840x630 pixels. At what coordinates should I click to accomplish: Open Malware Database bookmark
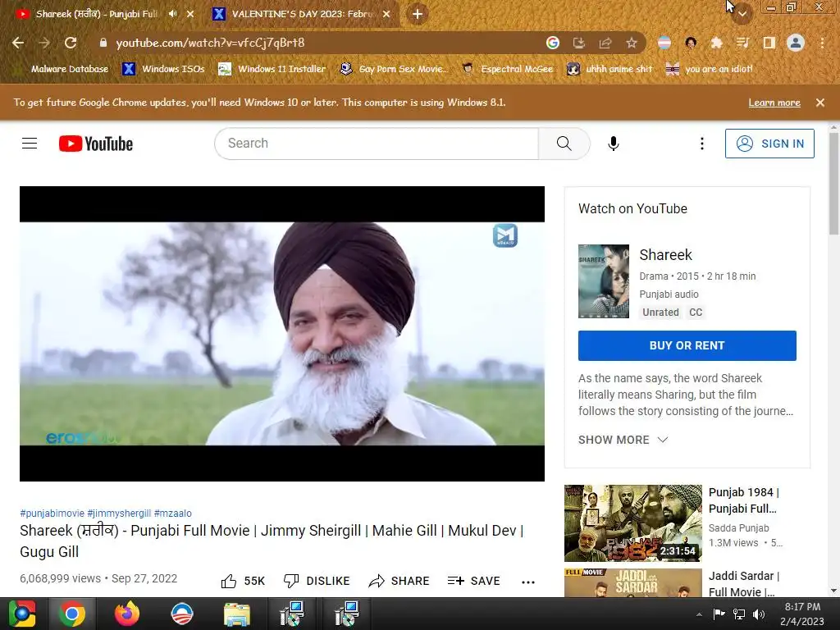coord(63,69)
